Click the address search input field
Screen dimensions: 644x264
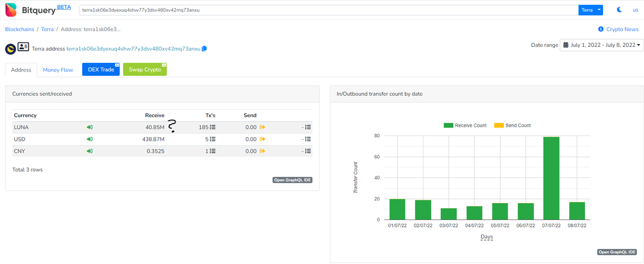328,10
